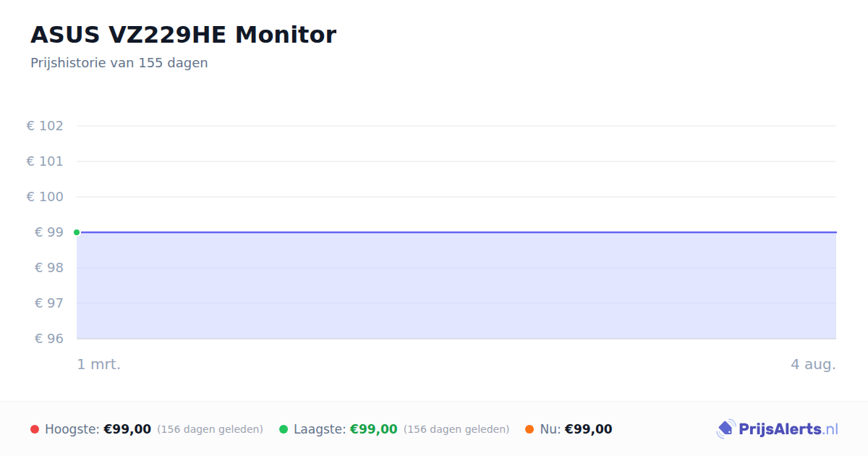Click the € 96 y-axis label

click(49, 339)
